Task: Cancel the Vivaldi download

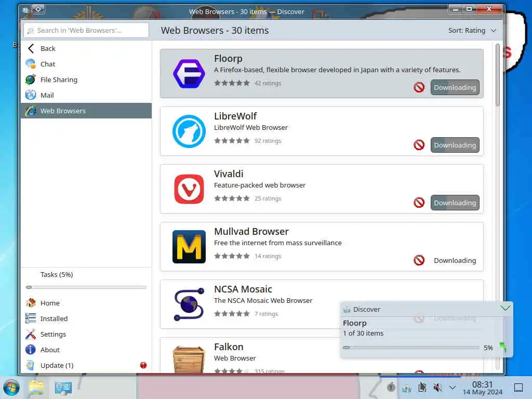Action: click(419, 203)
